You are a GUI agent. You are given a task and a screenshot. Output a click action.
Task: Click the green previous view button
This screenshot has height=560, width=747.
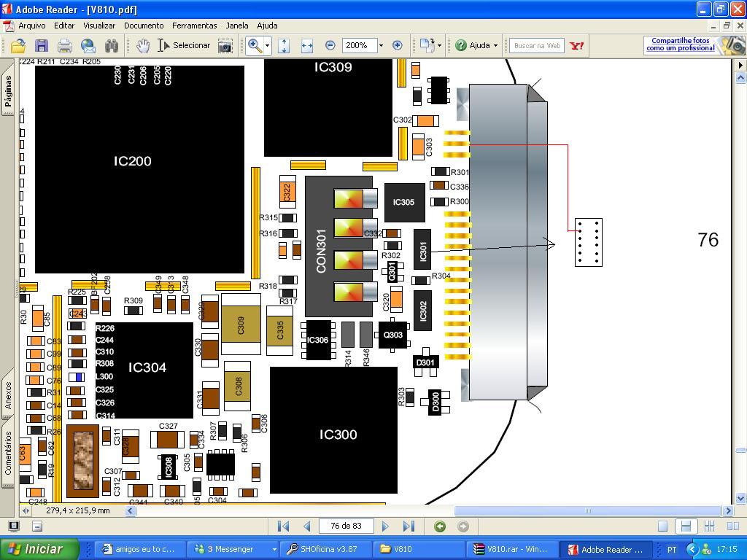[440, 526]
